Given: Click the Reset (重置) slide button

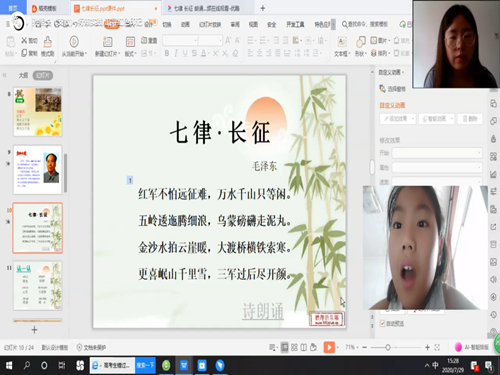Looking at the screenshot, I should (x=149, y=40).
